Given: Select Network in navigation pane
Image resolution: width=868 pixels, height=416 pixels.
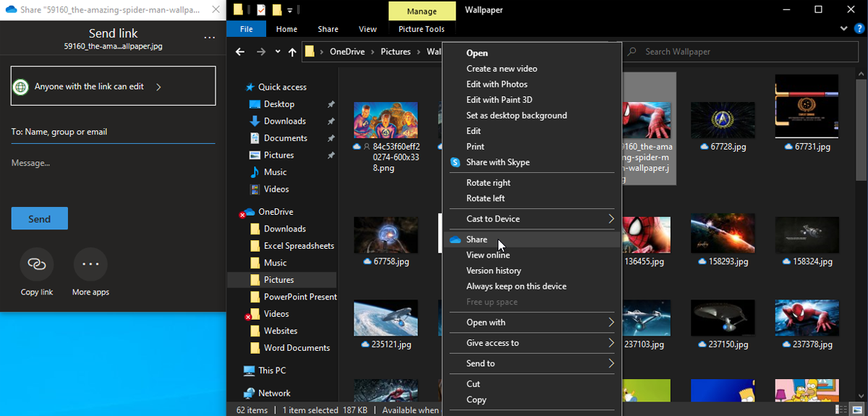Looking at the screenshot, I should pos(267,393).
